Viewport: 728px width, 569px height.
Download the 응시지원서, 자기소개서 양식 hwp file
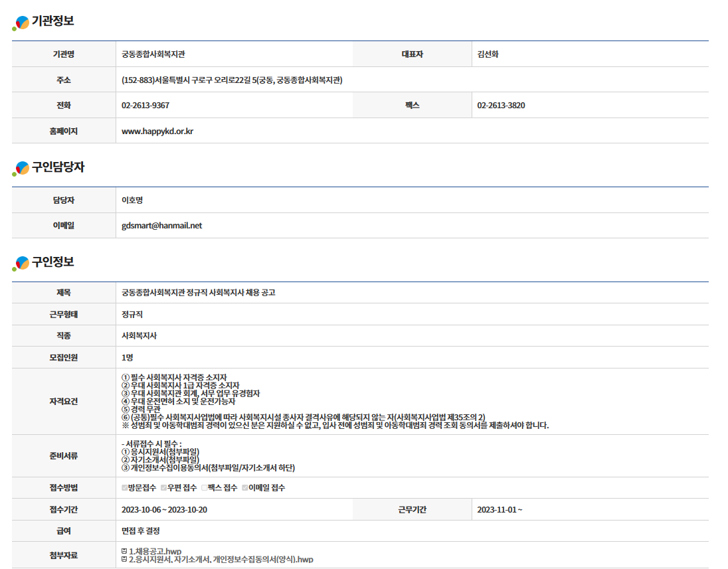[x=221, y=560]
